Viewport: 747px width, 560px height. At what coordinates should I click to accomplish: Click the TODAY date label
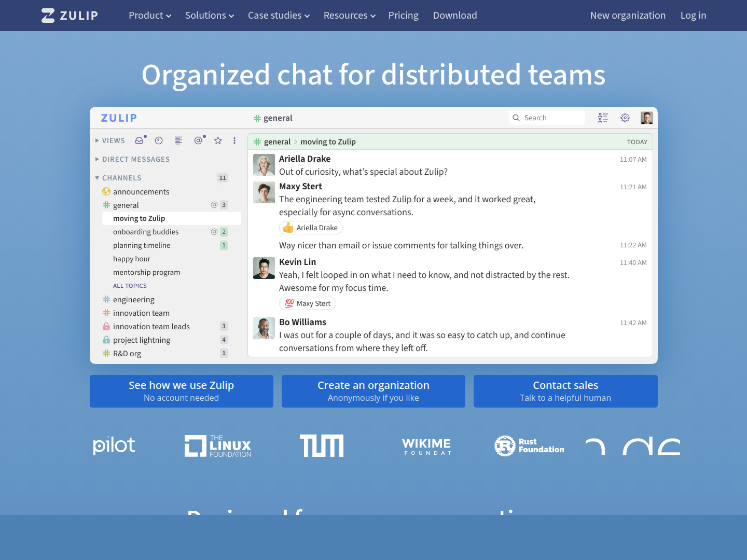coord(637,142)
